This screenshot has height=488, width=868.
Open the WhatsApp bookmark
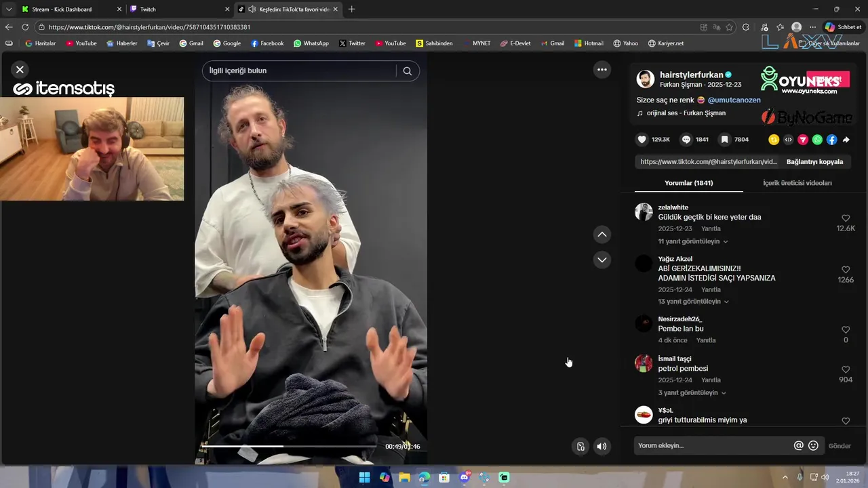[311, 43]
